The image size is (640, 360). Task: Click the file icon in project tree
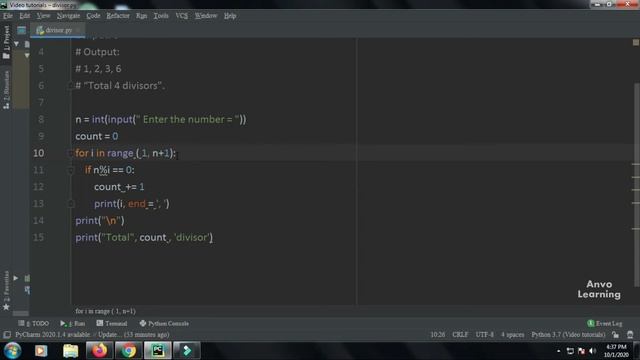(27, 44)
